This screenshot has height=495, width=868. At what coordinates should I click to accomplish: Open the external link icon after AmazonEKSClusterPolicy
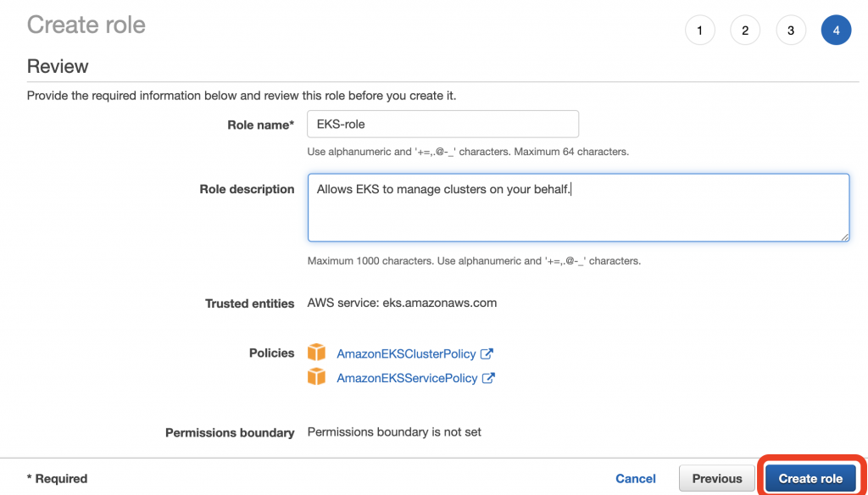coord(487,353)
